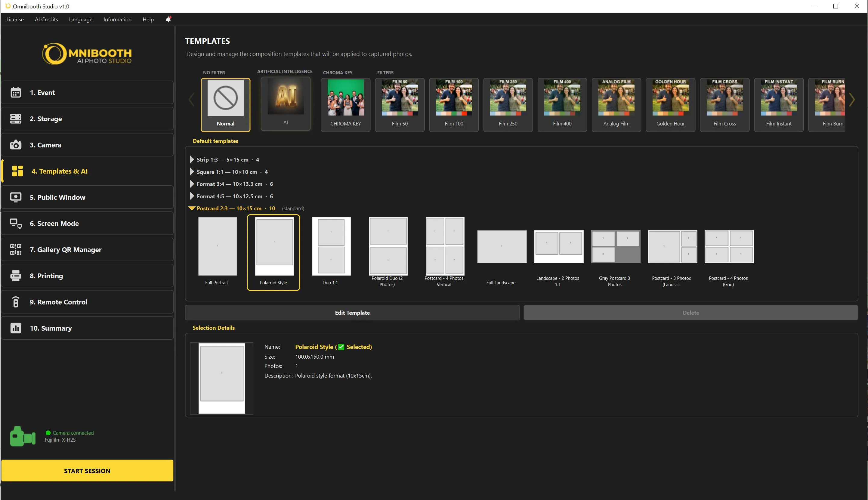Click the Public Window monitor icon
Image resolution: width=868 pixels, height=500 pixels.
16,197
